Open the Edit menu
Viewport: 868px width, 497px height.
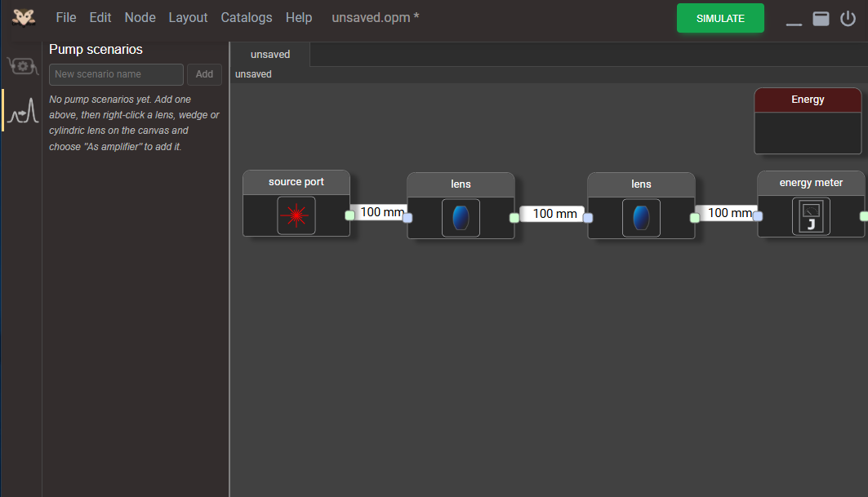tap(100, 18)
